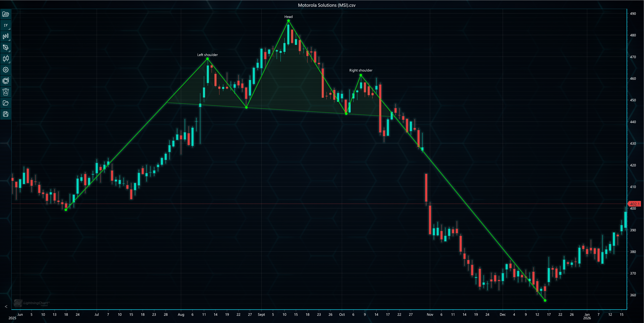Screen dimensions: 644x323
Task: Click the Jan 2026 time axis label
Action: [587, 316]
